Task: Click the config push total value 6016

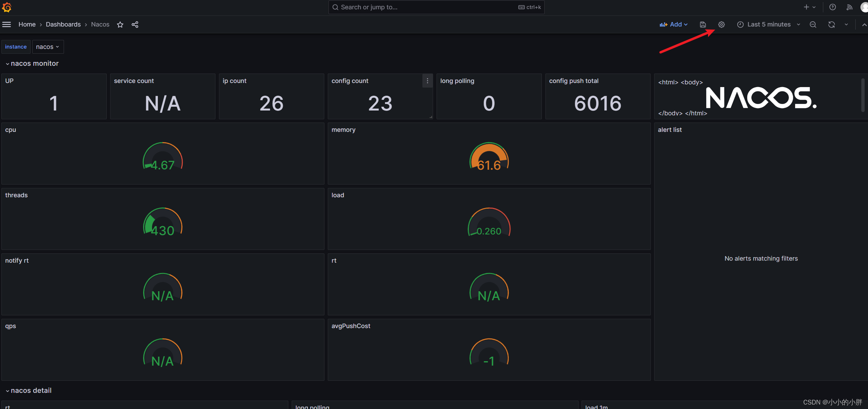Action: (x=598, y=103)
